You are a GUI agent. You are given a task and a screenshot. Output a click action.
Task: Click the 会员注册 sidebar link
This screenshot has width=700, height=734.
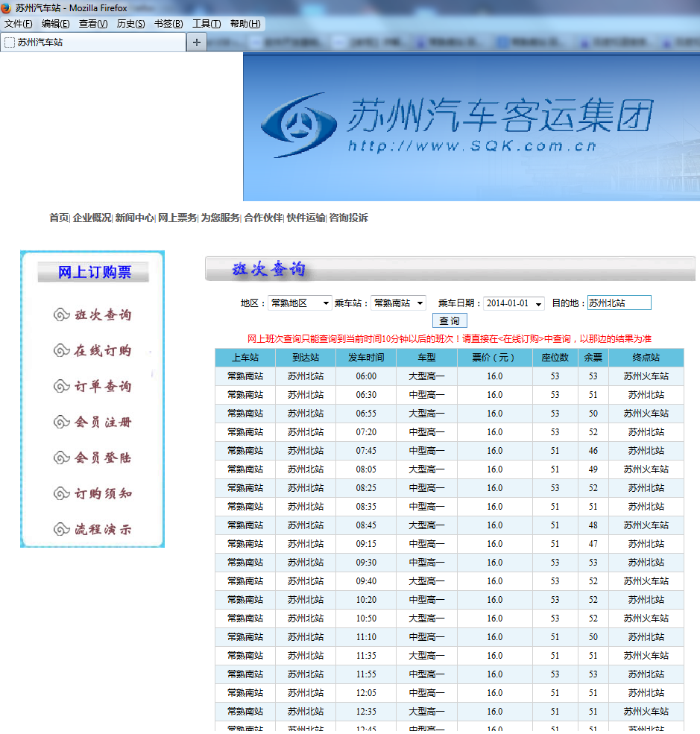tap(103, 422)
